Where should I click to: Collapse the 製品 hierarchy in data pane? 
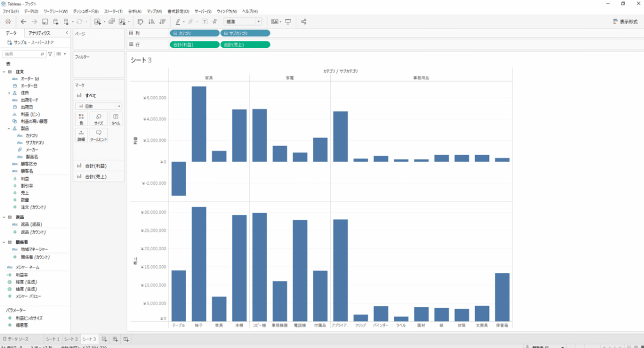pyautogui.click(x=9, y=128)
